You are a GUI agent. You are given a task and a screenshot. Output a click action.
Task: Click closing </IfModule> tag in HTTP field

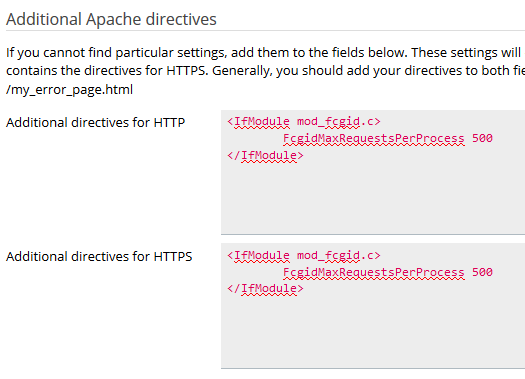265,155
